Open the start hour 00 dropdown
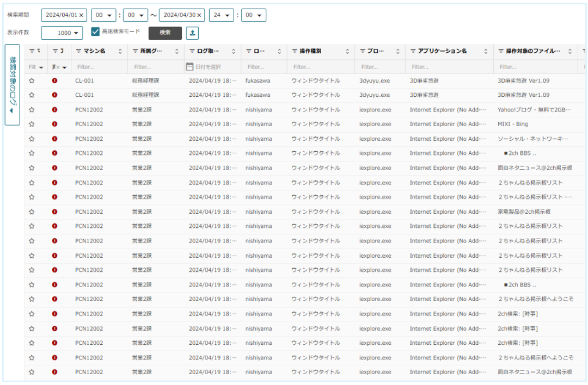The height and width of the screenshot is (385, 588). click(103, 15)
